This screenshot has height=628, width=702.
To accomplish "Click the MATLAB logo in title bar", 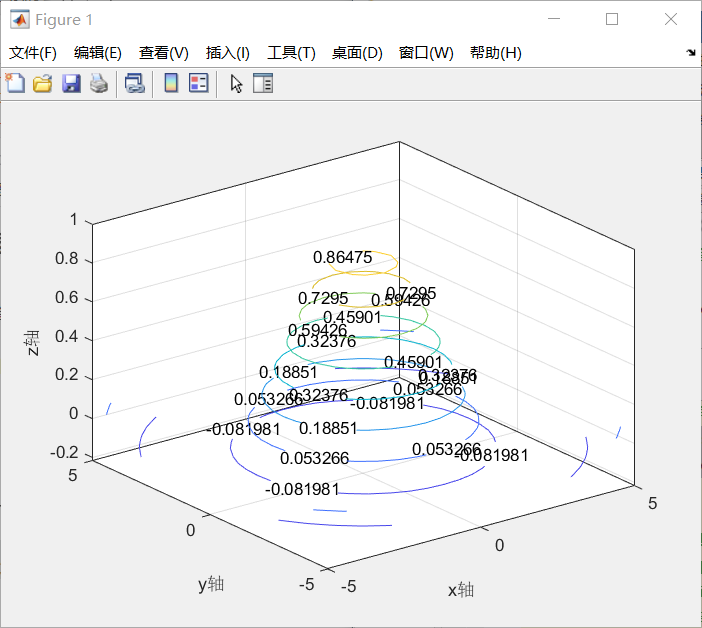I will click(x=20, y=19).
